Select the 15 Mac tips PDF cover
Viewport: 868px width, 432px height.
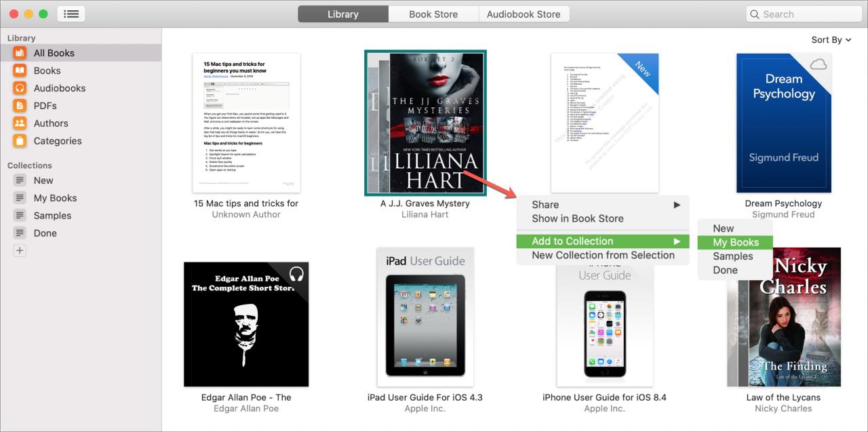click(x=246, y=123)
